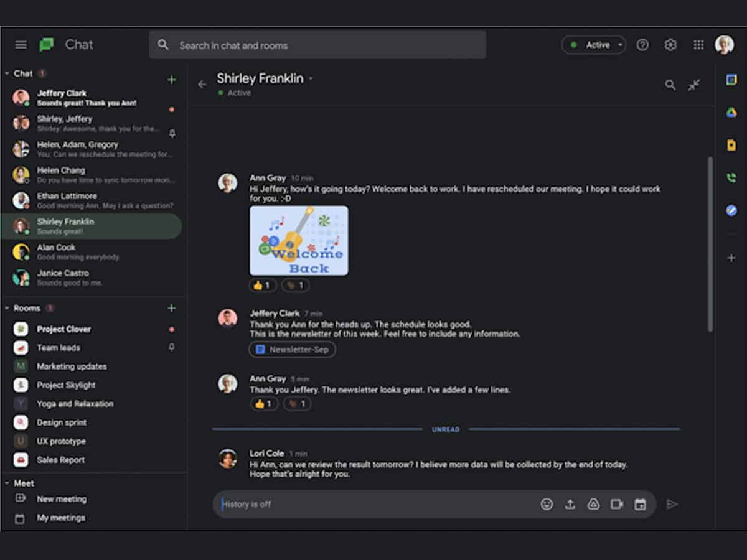Insert an emoji in message box
747x560 pixels.
click(x=547, y=504)
